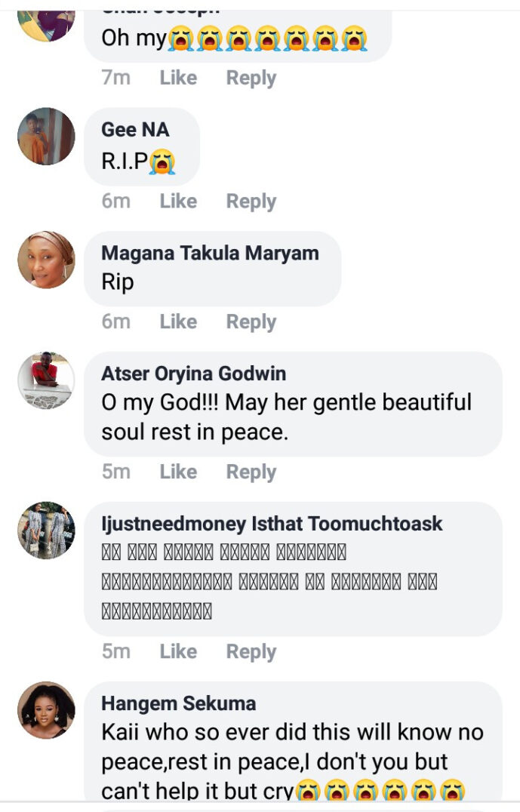Open Gee NA's profile picture
The image size is (520, 812).
pyautogui.click(x=46, y=136)
